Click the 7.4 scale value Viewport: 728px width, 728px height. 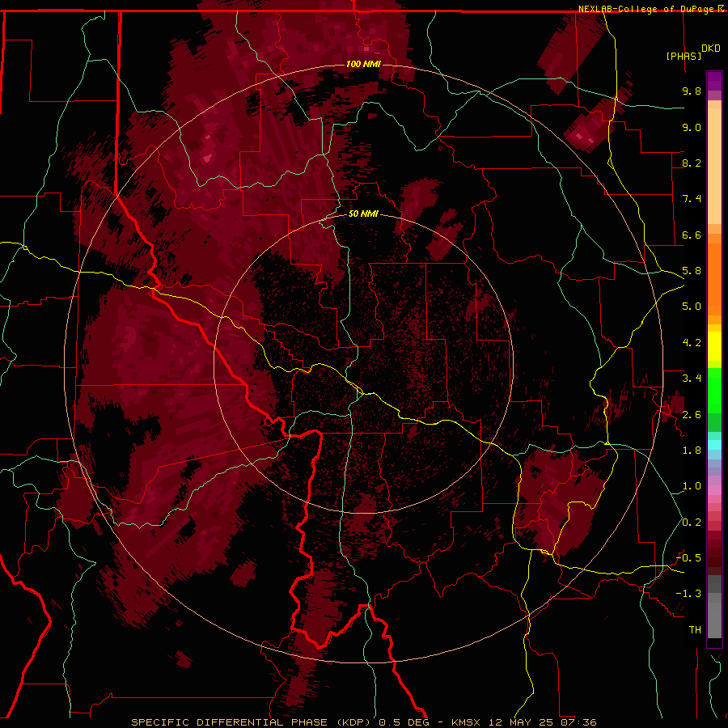coord(692,199)
